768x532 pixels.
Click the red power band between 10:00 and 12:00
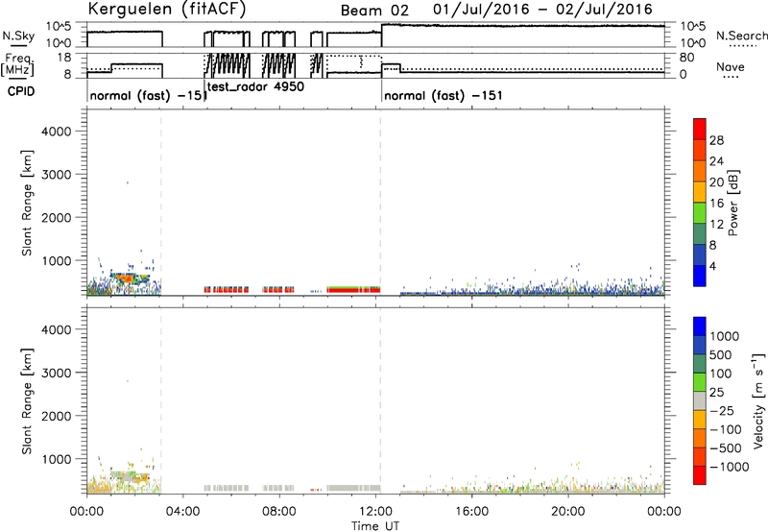(x=353, y=290)
